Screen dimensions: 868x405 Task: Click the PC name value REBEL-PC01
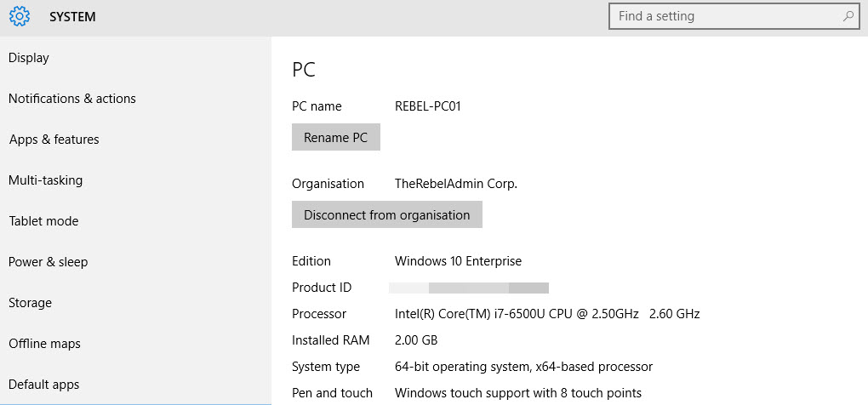tap(428, 106)
